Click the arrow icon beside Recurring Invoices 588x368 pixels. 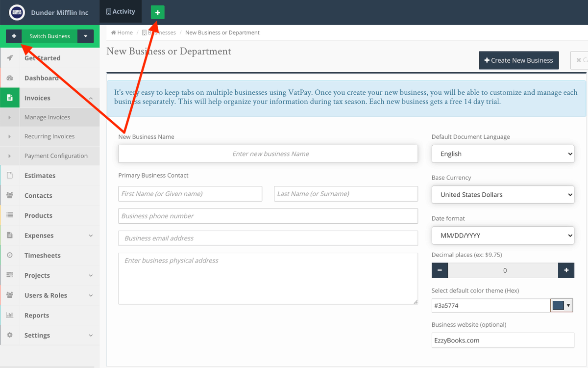tap(10, 136)
